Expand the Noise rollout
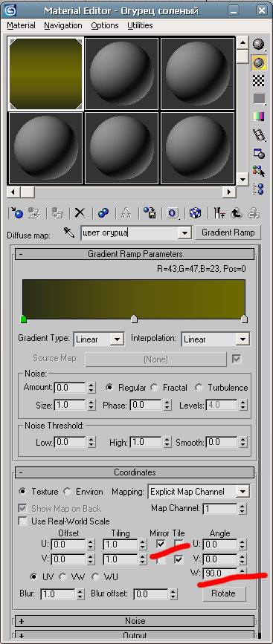 135,620
